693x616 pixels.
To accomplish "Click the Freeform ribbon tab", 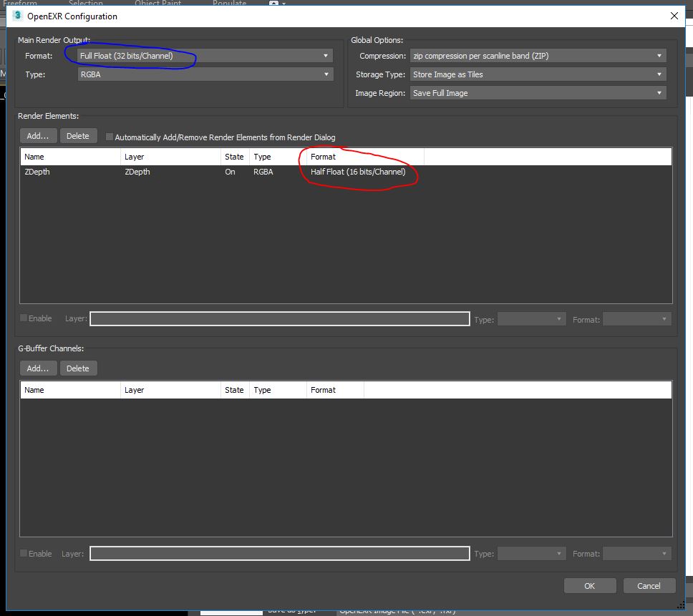I will (x=21, y=3).
